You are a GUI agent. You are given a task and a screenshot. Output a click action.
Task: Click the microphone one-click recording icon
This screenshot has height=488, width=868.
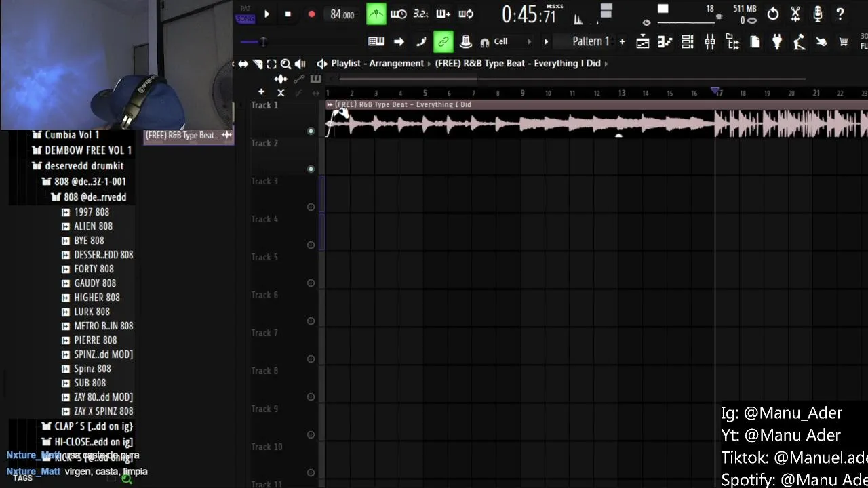tap(818, 14)
